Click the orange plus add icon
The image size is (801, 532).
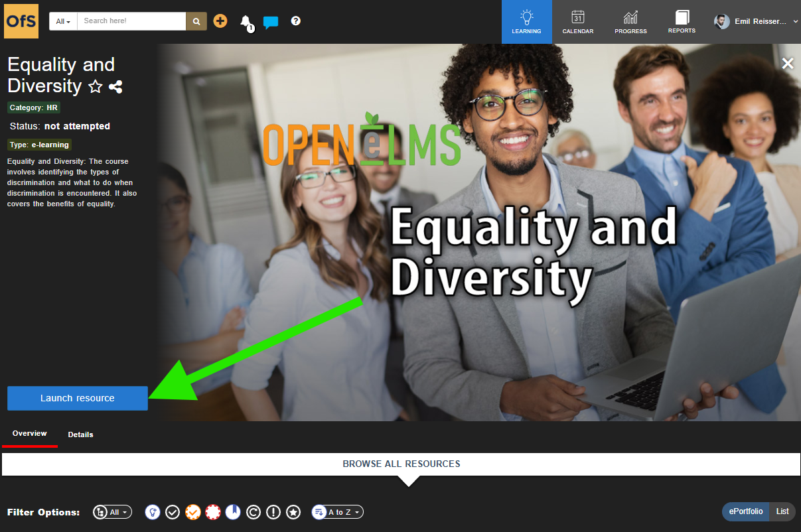220,21
